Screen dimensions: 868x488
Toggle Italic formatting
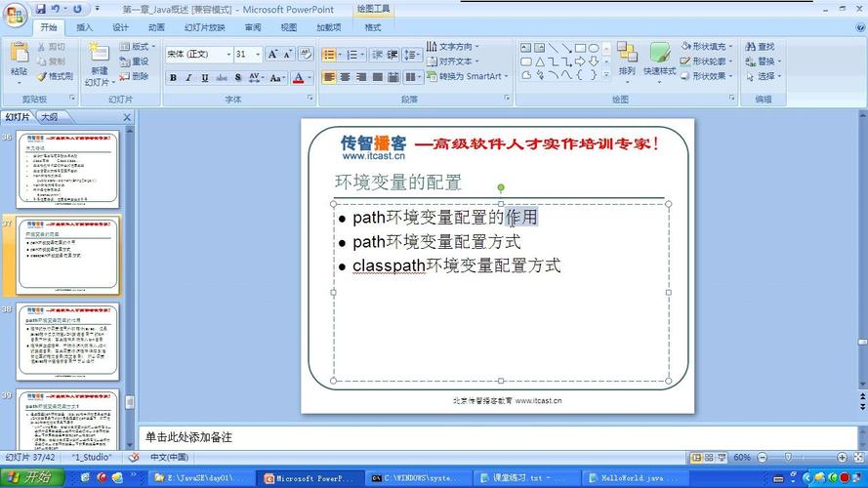[188, 78]
